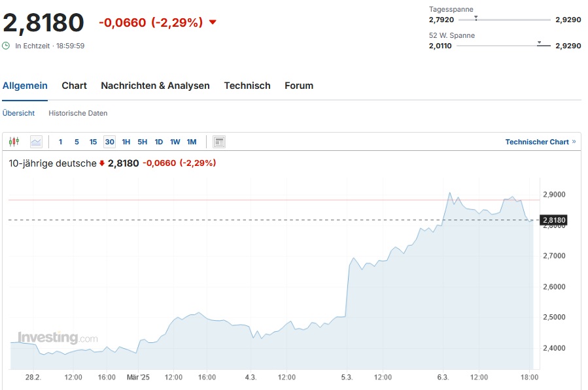
Task: Choose the 1W timeframe
Action: tap(175, 142)
